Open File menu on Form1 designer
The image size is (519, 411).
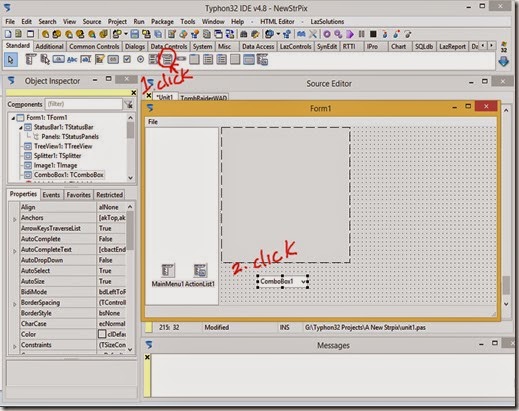point(153,122)
